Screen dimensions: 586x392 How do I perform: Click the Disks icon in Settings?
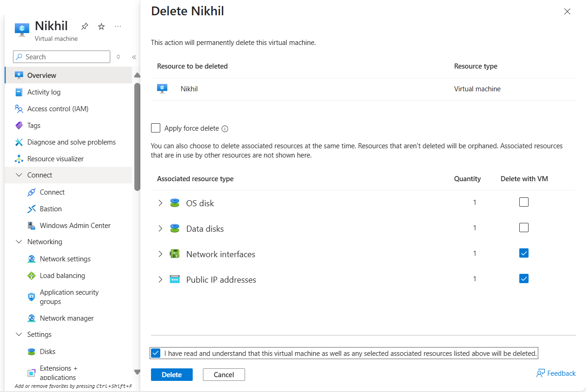coord(32,352)
